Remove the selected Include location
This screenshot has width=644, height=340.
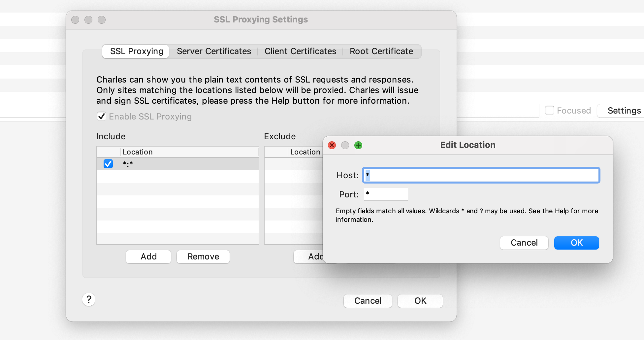click(203, 257)
